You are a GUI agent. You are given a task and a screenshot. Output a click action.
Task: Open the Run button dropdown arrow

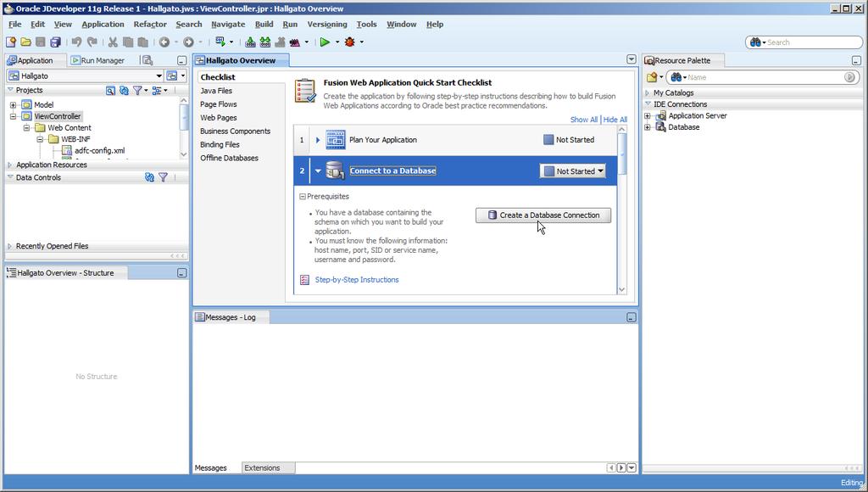click(x=337, y=42)
